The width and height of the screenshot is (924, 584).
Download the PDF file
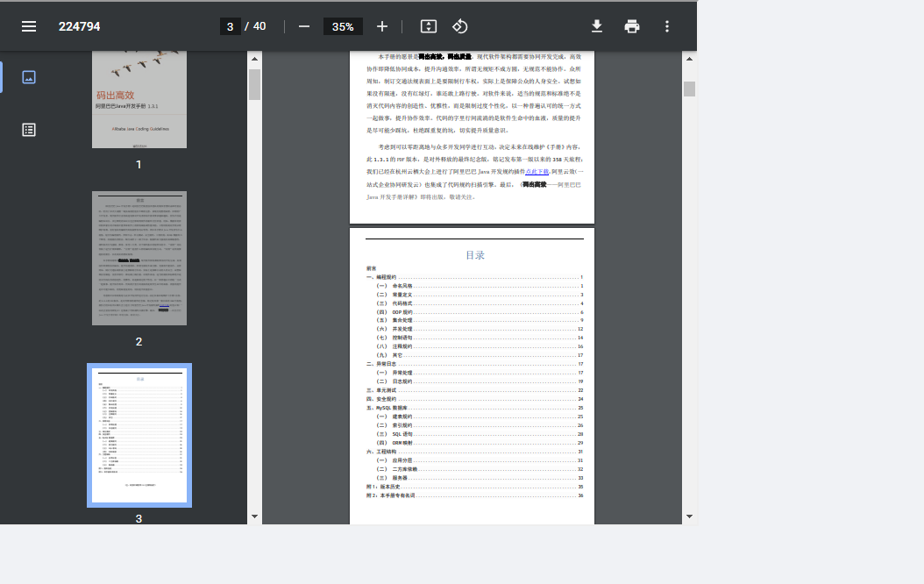597,26
